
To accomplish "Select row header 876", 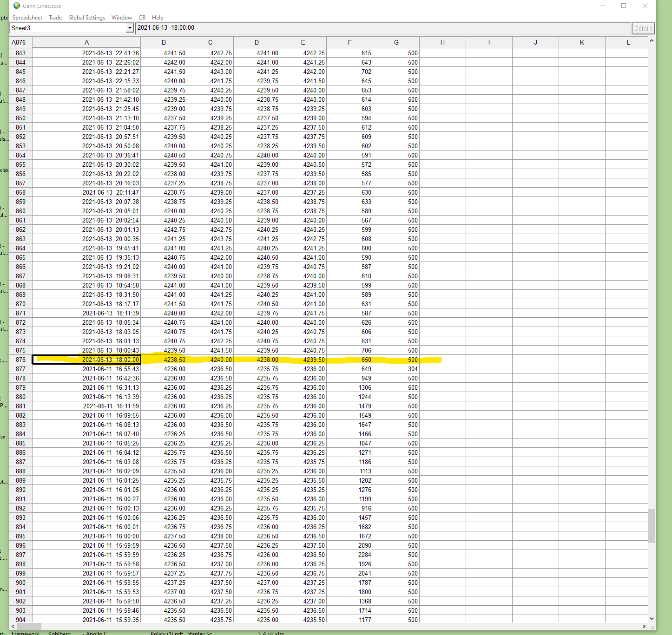I will 20,360.
